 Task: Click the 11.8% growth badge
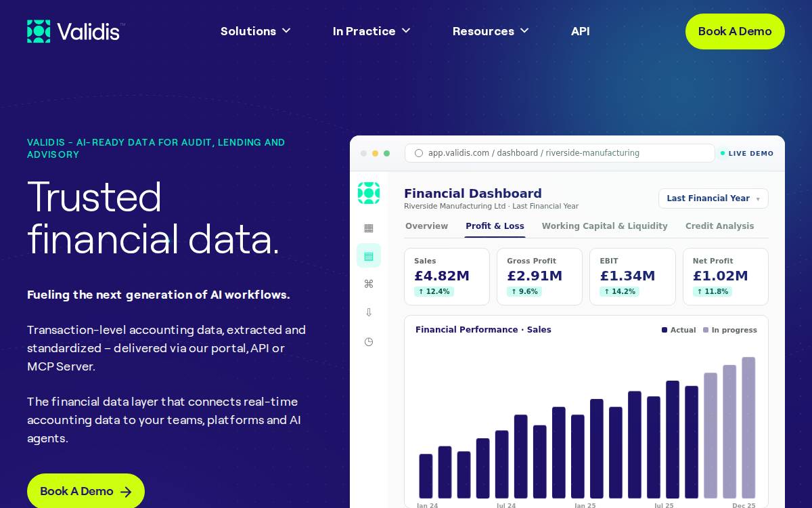pyautogui.click(x=713, y=292)
